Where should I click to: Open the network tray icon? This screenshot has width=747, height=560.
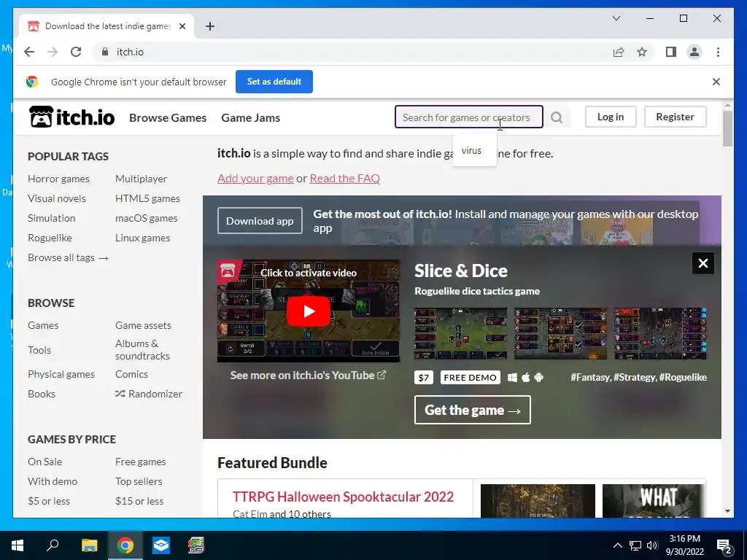coord(635,545)
